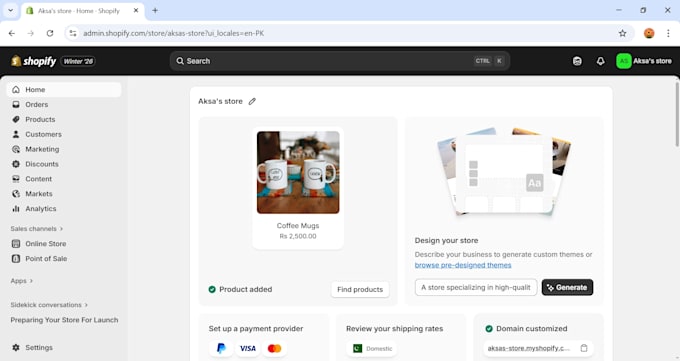Bookmark this page with the star
Viewport: 680px width, 361px height.
[622, 33]
